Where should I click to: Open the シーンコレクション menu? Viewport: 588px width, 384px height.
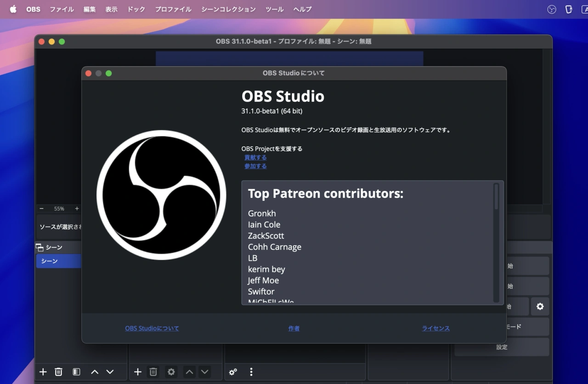click(228, 9)
